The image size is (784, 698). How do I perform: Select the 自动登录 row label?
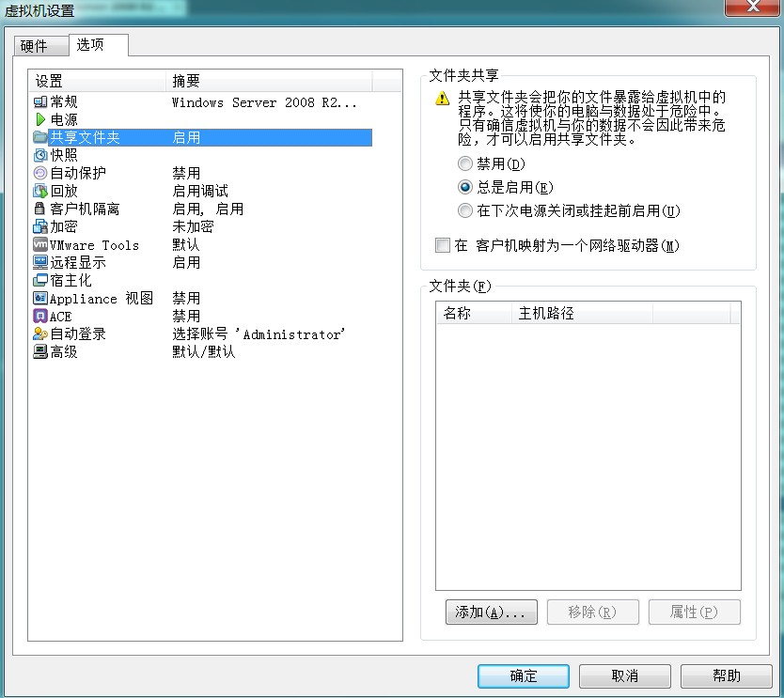point(78,334)
